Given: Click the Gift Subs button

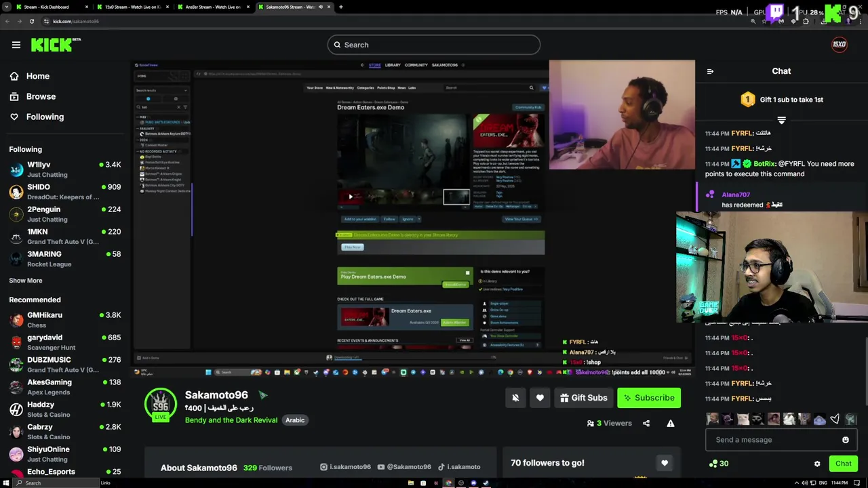Looking at the screenshot, I should coord(583,398).
